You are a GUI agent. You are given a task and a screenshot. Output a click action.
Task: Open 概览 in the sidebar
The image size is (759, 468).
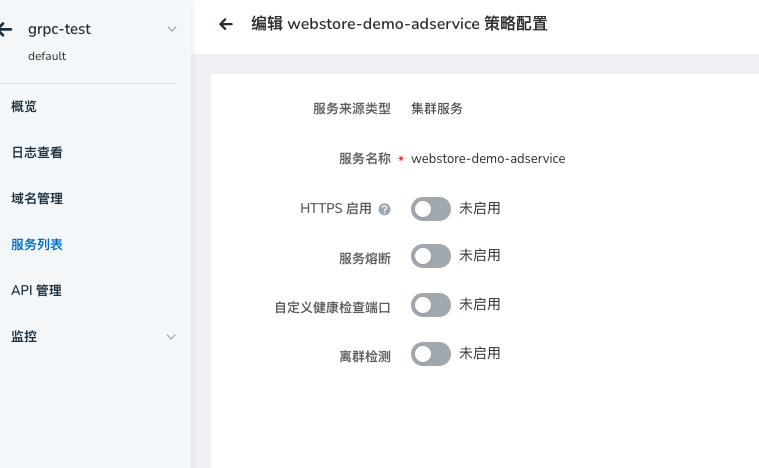pyautogui.click(x=24, y=106)
